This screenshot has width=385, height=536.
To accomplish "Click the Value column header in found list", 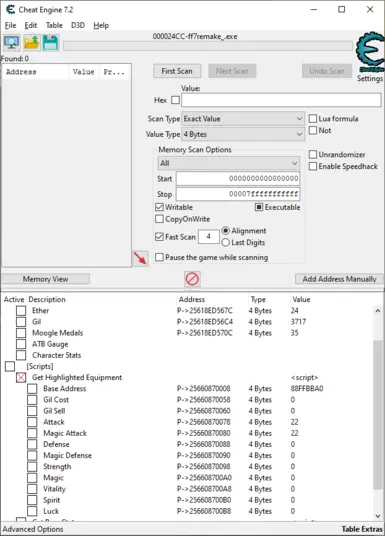I will pos(83,72).
